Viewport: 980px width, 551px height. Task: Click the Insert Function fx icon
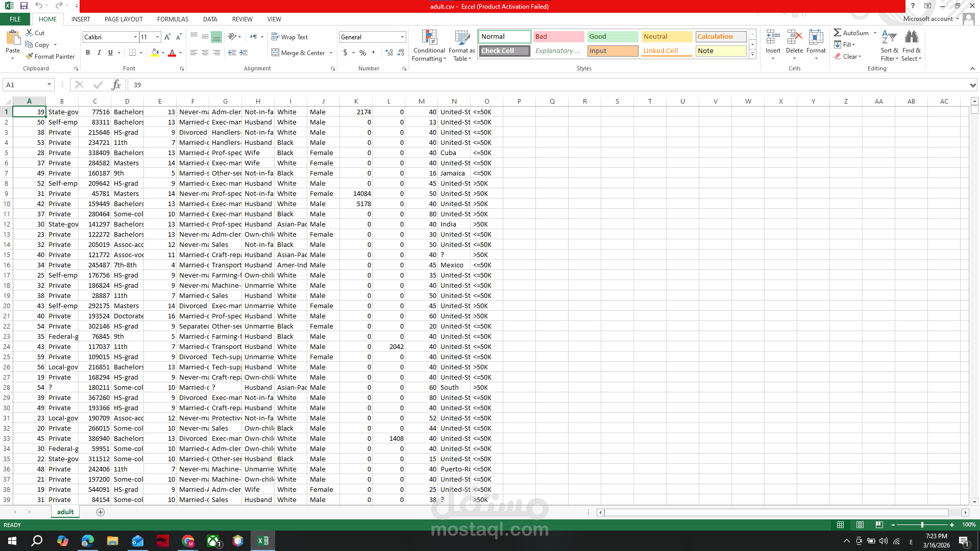pyautogui.click(x=116, y=85)
